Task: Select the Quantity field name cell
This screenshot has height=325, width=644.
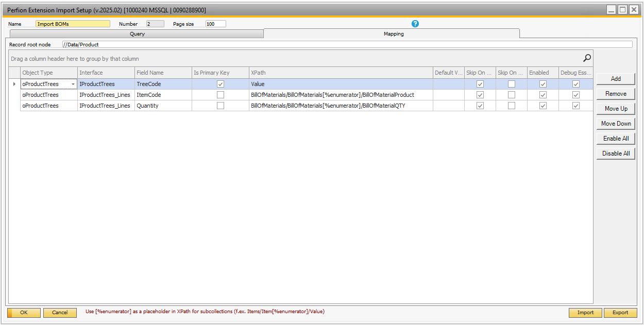Action: pyautogui.click(x=163, y=106)
